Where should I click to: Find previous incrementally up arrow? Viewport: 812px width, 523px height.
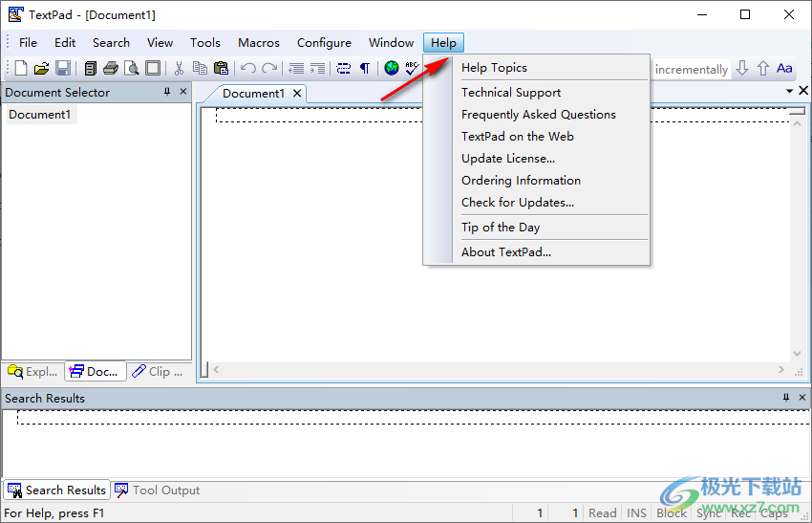[x=763, y=68]
